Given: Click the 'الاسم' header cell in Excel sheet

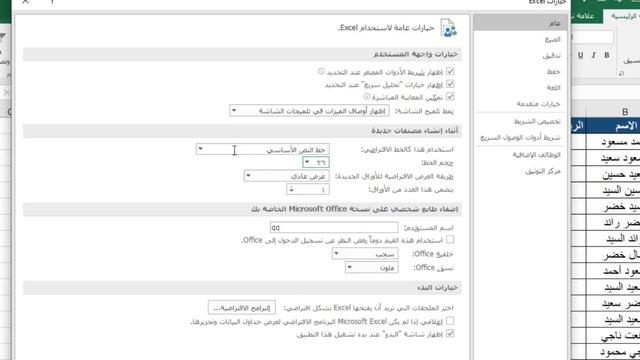Looking at the screenshot, I should 613,126.
